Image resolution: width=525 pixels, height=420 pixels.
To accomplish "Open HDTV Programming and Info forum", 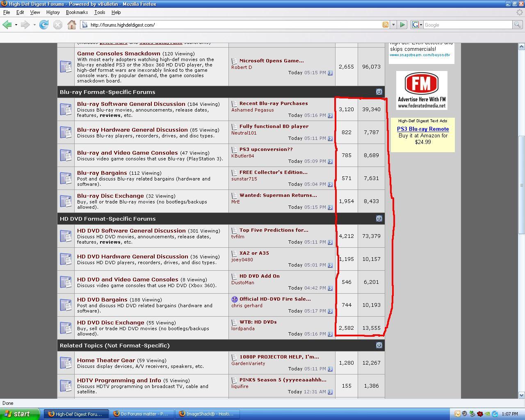I will pos(119,380).
